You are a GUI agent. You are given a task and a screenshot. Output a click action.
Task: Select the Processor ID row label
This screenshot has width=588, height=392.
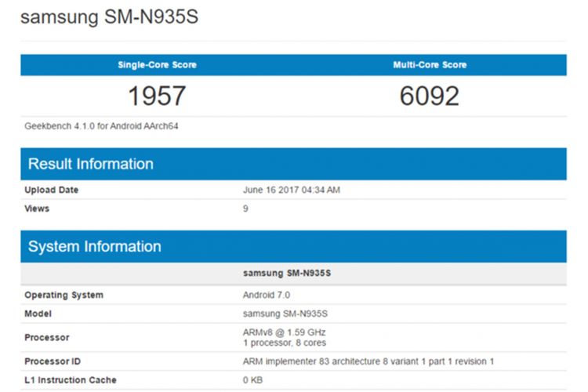coord(53,361)
